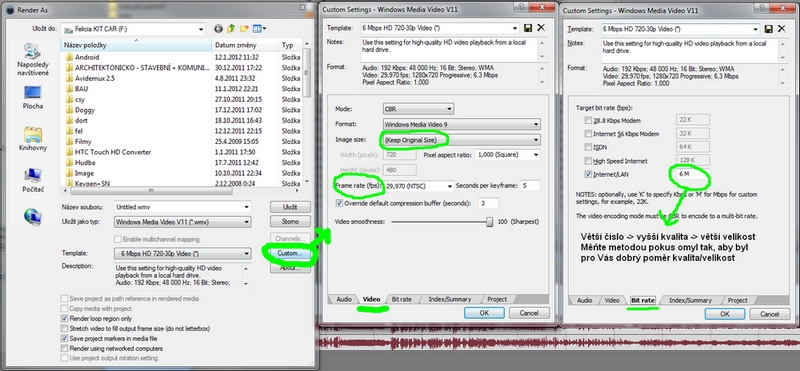Enable the ISDN bit rate checkbox
This screenshot has height=371, width=800.
pyautogui.click(x=588, y=147)
